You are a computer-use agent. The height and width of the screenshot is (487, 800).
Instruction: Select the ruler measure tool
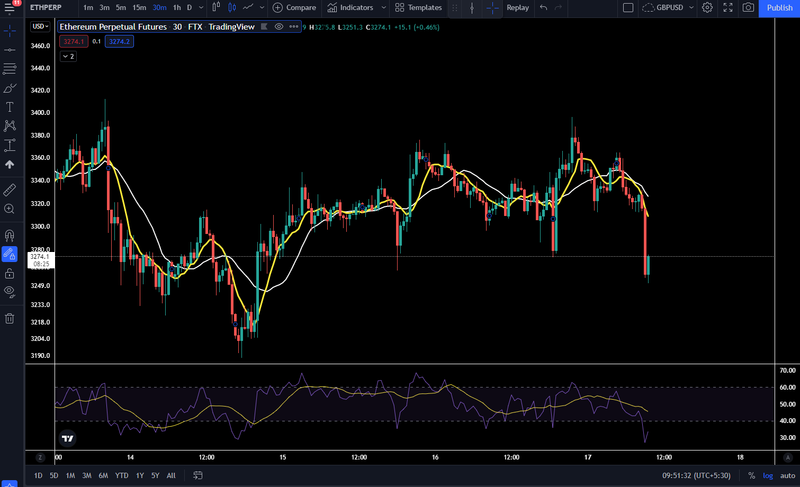(9, 190)
